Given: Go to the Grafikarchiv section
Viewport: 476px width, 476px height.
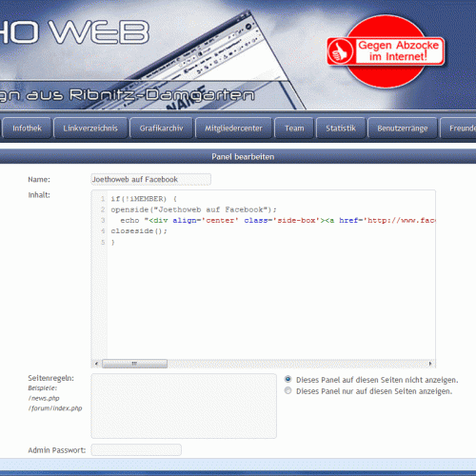Looking at the screenshot, I should click(162, 129).
